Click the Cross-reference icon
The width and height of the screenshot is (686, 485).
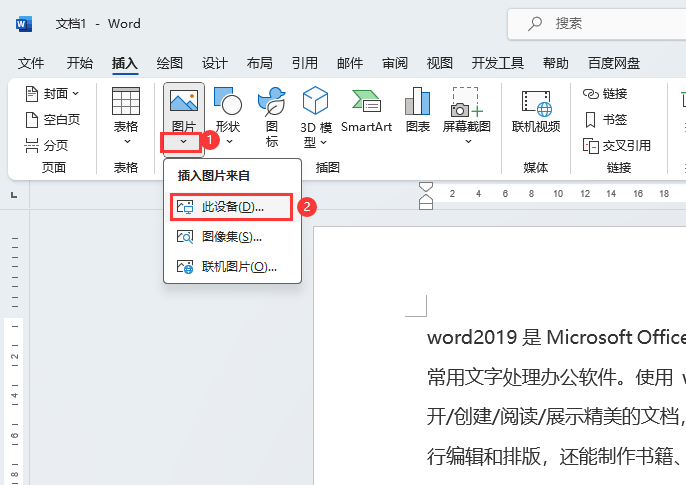coord(591,146)
